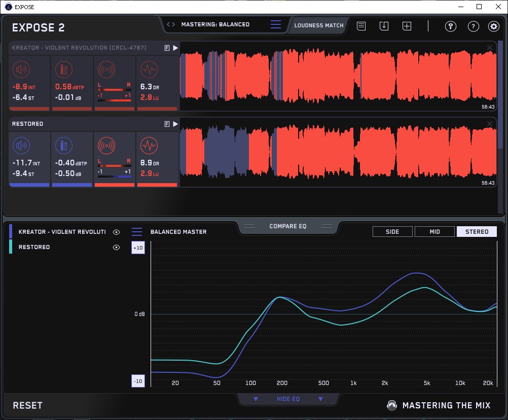The image size is (508, 420).
Task: Click the help question mark icon
Action: [x=473, y=26]
